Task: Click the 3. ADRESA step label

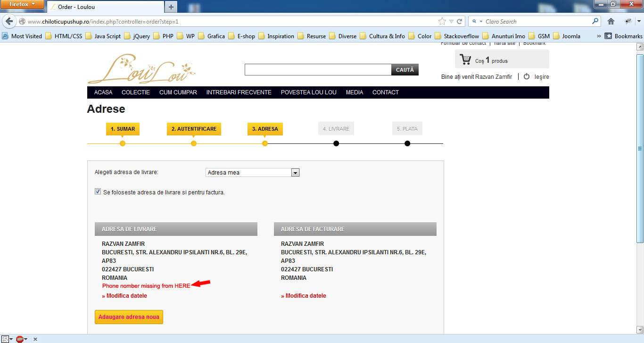Action: pyautogui.click(x=265, y=129)
